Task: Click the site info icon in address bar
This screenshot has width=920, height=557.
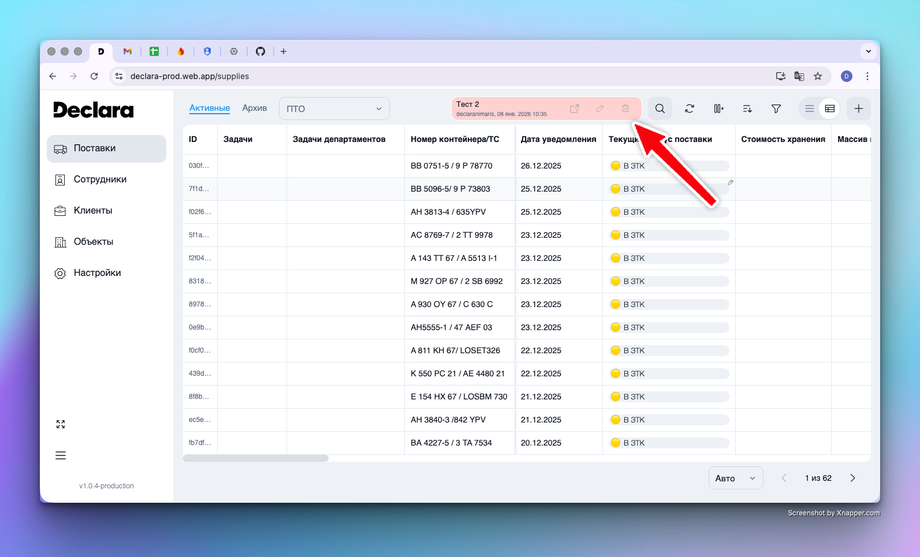Action: [x=119, y=76]
